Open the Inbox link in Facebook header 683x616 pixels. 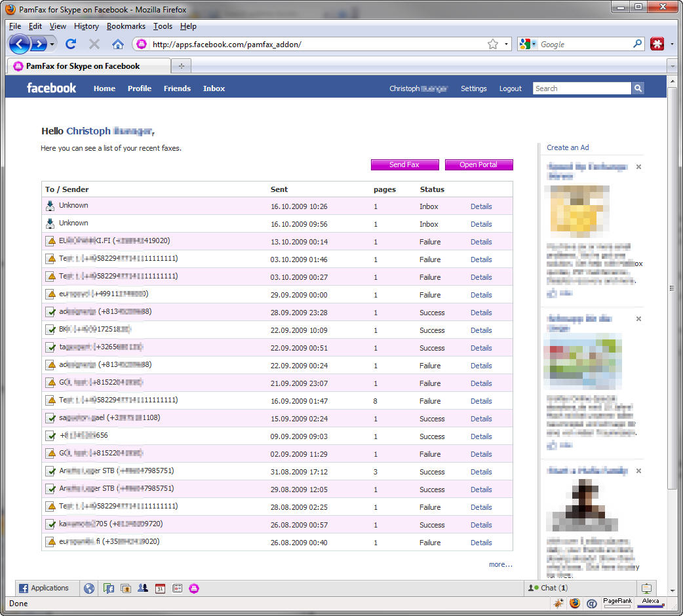tap(214, 88)
